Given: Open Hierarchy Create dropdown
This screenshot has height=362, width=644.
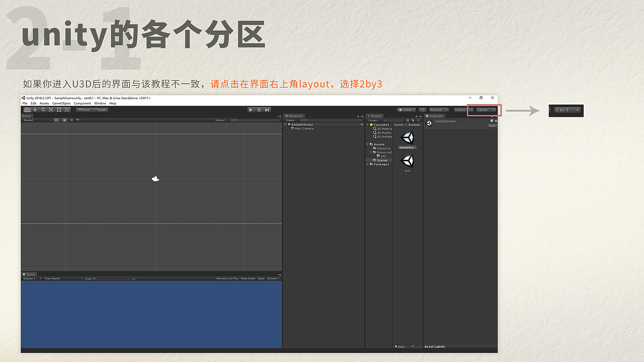Looking at the screenshot, I should point(290,120).
